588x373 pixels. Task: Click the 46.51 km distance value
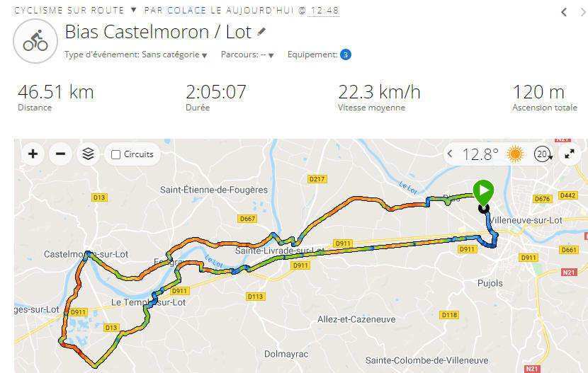coord(55,92)
